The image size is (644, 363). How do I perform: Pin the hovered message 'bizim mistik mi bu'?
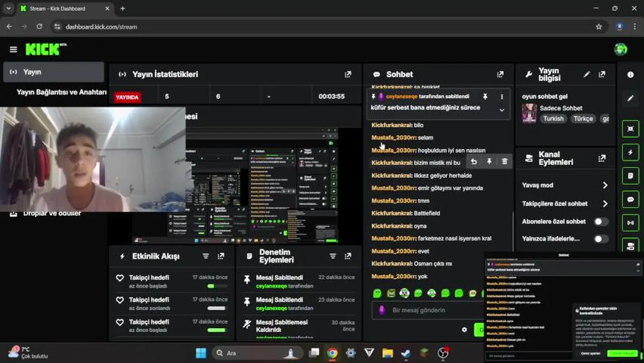tap(489, 161)
